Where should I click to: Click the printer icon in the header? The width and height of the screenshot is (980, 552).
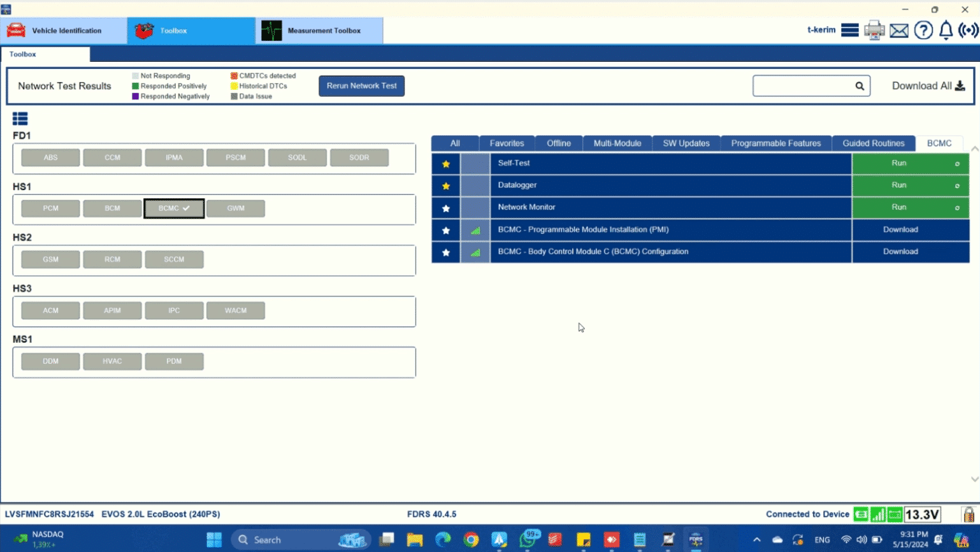(x=874, y=30)
